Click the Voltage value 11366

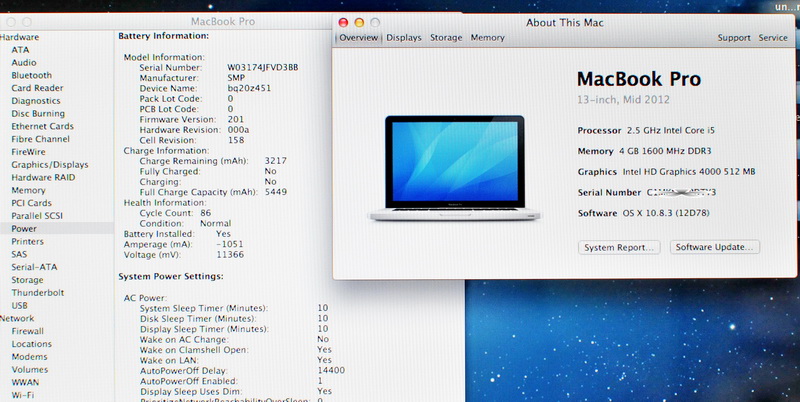pos(230,254)
